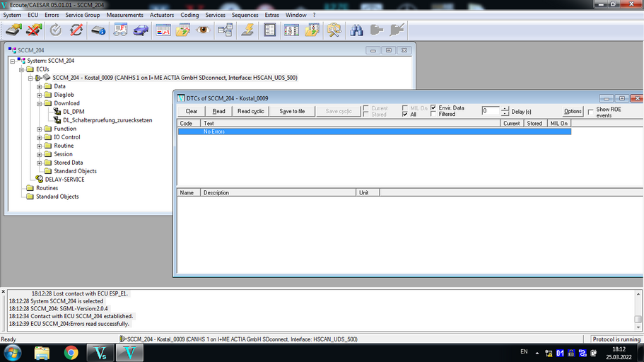This screenshot has width=644, height=362.
Task: Expand the Data folder
Action: pos(40,86)
